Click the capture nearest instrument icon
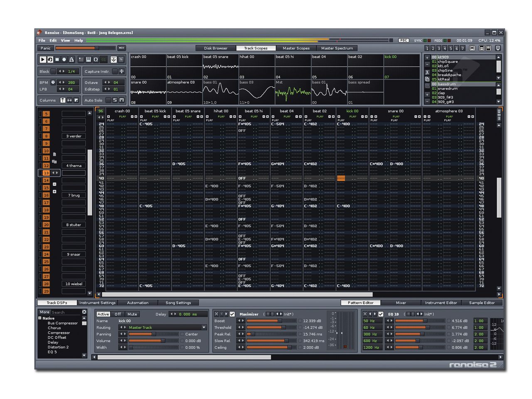Screen dimensions: 532x399 point(121,71)
